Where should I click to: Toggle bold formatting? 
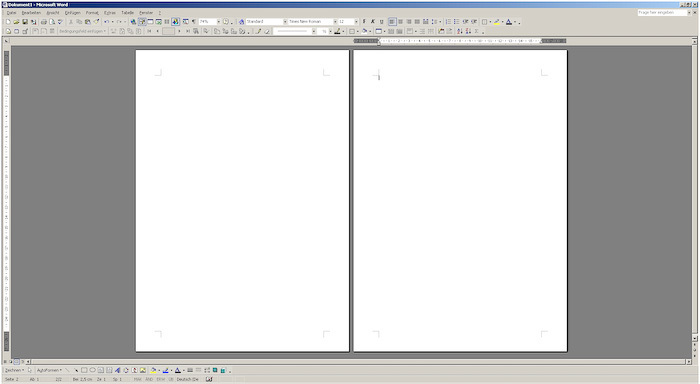coord(364,21)
